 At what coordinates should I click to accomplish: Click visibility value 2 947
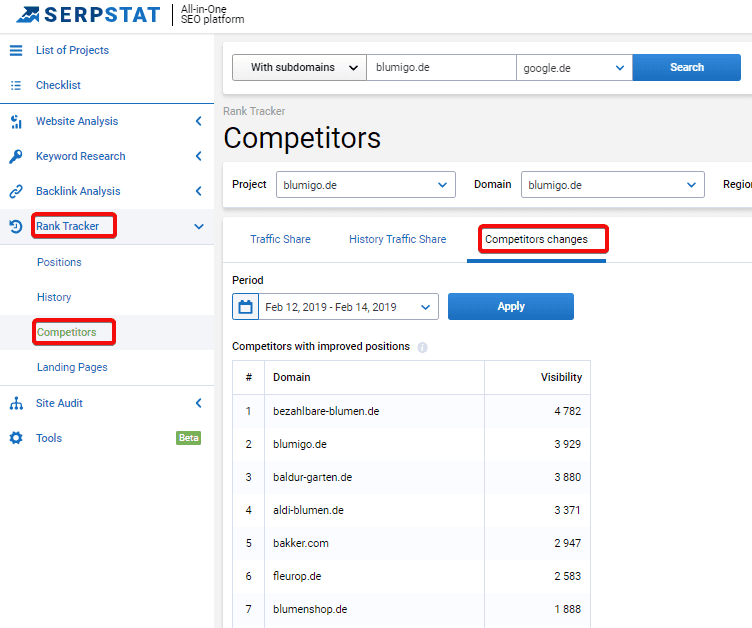point(567,544)
